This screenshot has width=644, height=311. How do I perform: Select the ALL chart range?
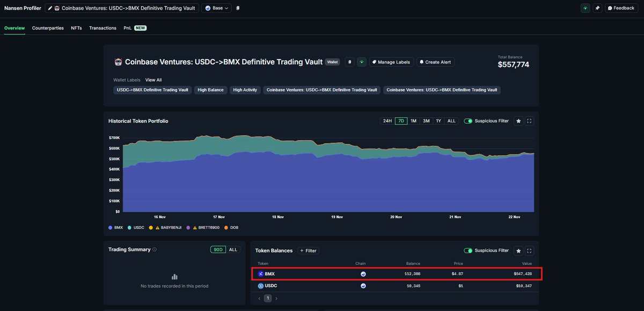pos(451,121)
